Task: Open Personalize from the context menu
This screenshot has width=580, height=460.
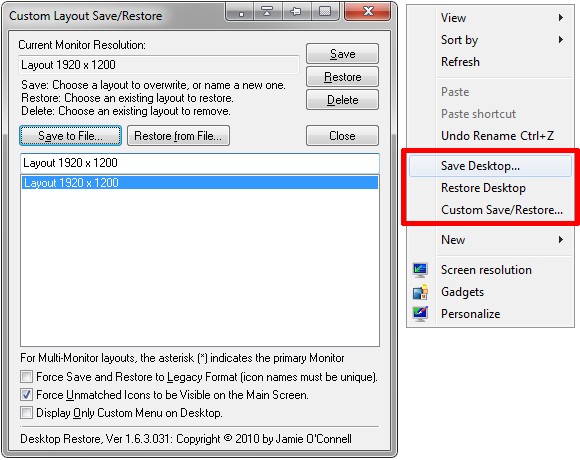Action: click(490, 314)
